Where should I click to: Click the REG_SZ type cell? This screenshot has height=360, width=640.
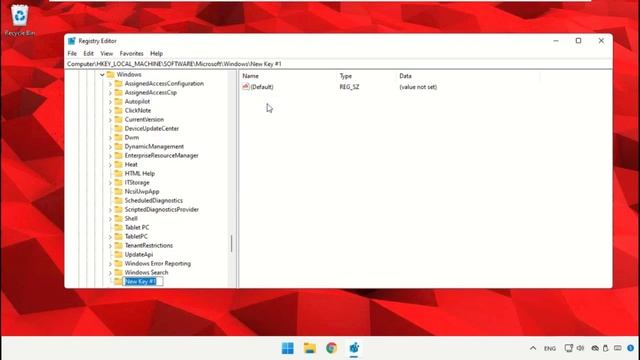point(349,87)
